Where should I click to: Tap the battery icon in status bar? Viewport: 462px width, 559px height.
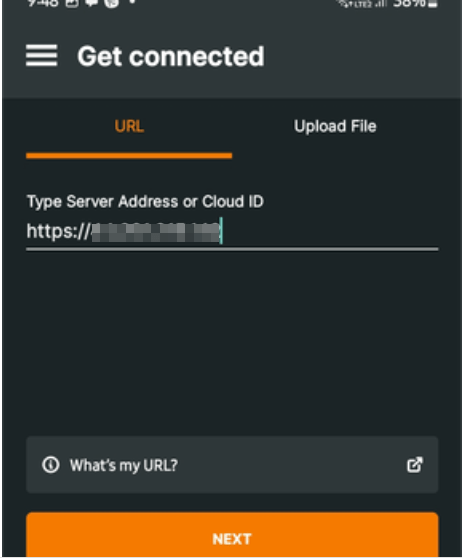(x=433, y=4)
